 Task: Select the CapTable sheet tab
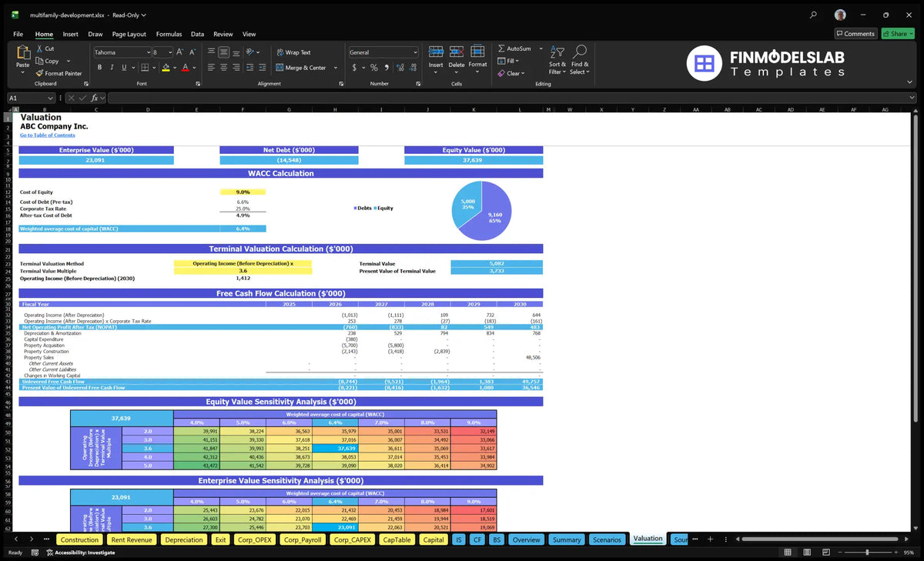tap(397, 539)
